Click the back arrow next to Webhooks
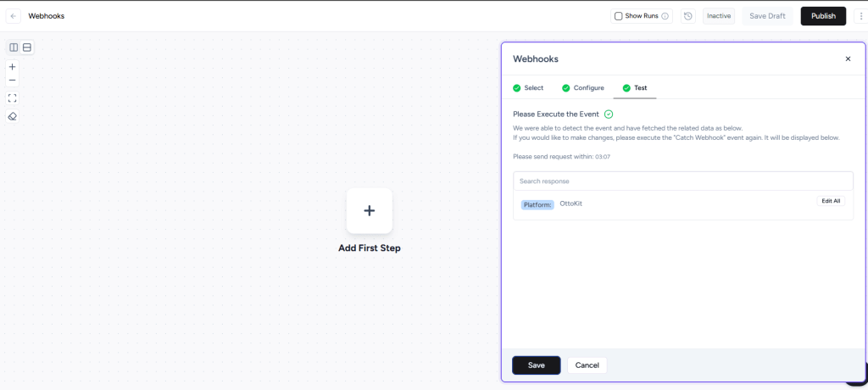 (x=14, y=16)
